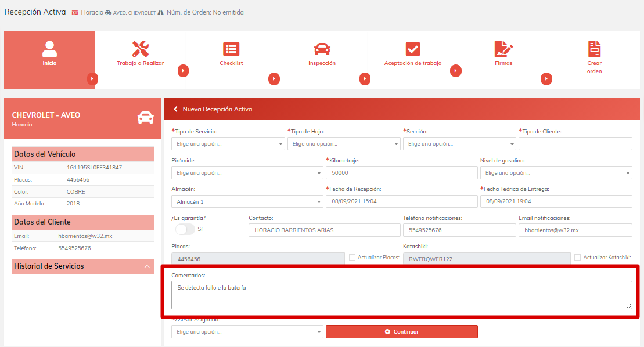Image resolution: width=644 pixels, height=347 pixels.
Task: Expand the Nivel de gasolina dropdown
Action: click(x=556, y=172)
